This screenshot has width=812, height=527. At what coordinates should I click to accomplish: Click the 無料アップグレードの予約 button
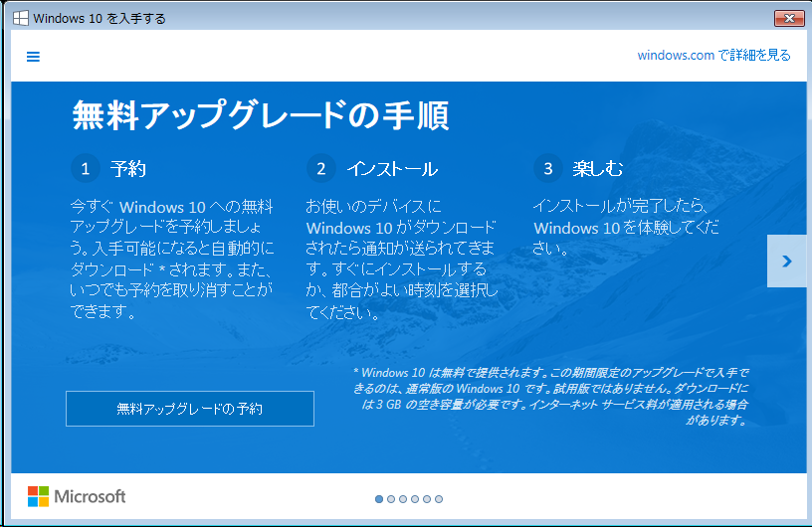point(190,409)
